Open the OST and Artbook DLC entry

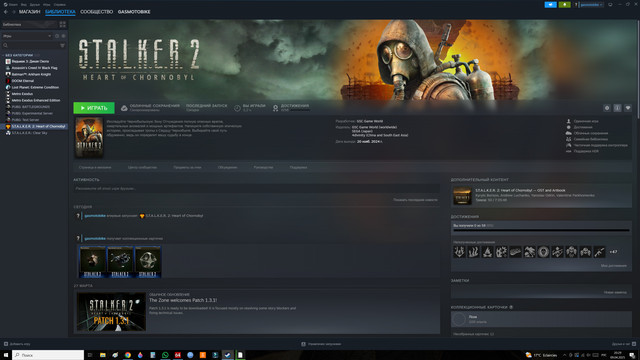point(541,196)
